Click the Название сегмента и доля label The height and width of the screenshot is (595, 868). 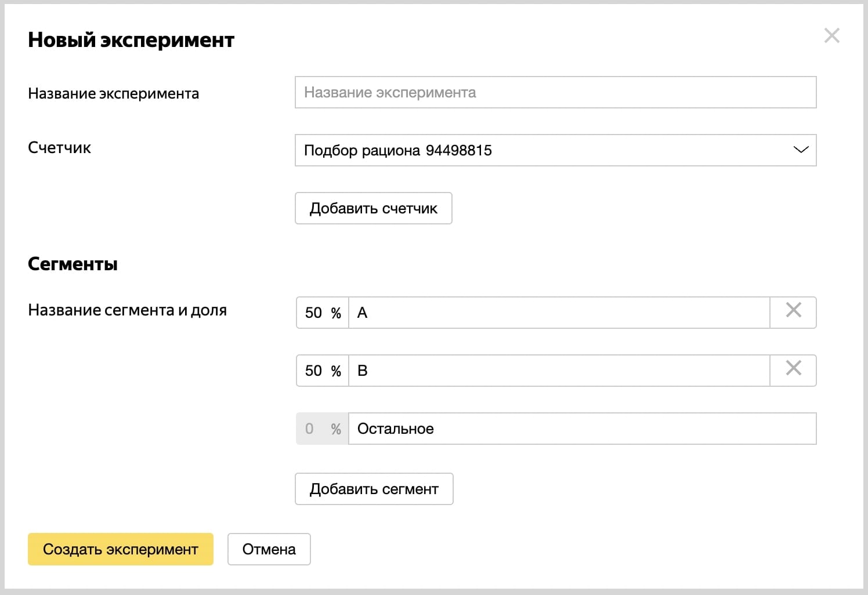tap(127, 310)
